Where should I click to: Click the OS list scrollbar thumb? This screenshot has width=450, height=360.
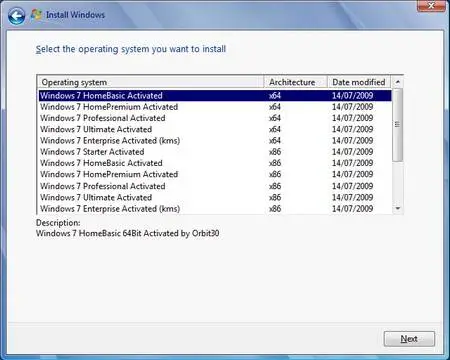(397, 125)
